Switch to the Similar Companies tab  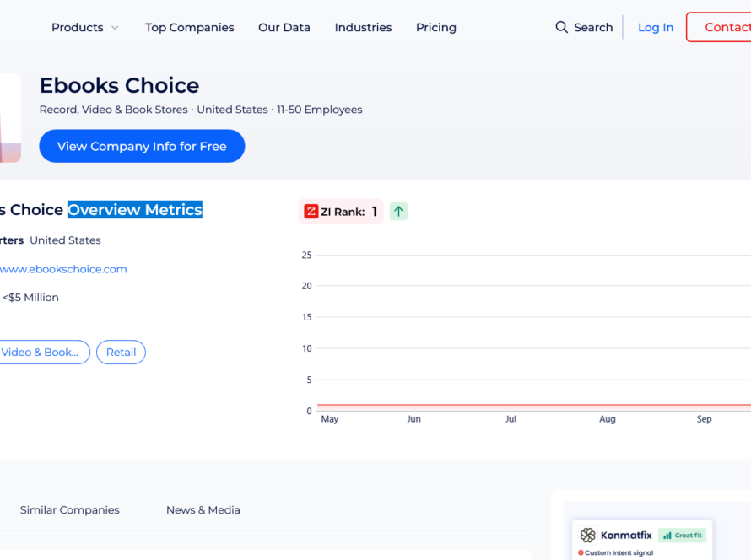point(70,509)
